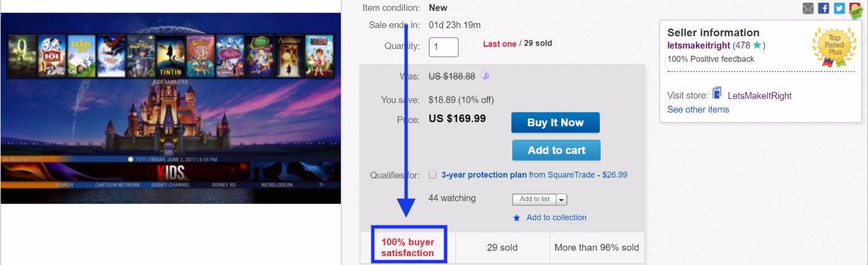Screen dimensions: 868x265
Task: Click the feedback star beside 478
Action: 756,46
